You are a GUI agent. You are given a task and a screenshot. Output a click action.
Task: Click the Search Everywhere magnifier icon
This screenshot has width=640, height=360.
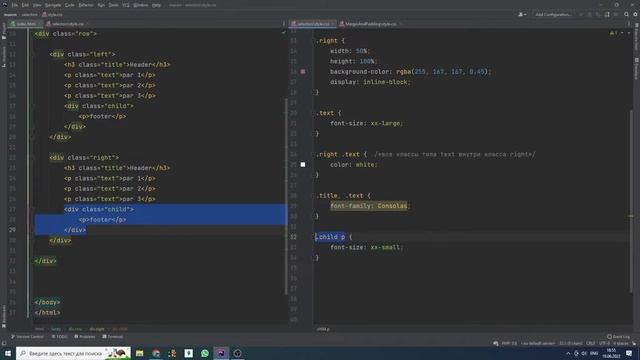(x=627, y=15)
